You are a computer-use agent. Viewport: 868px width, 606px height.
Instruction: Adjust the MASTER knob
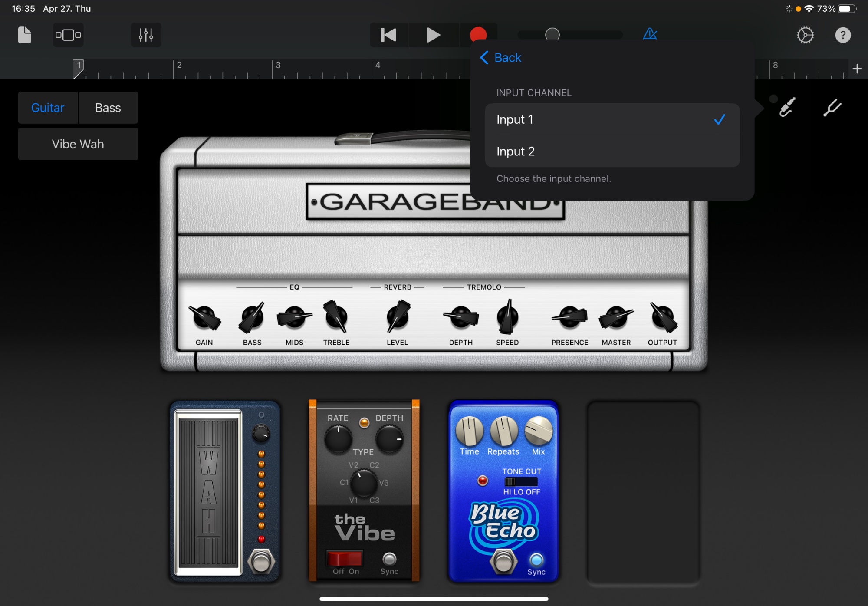coord(616,317)
